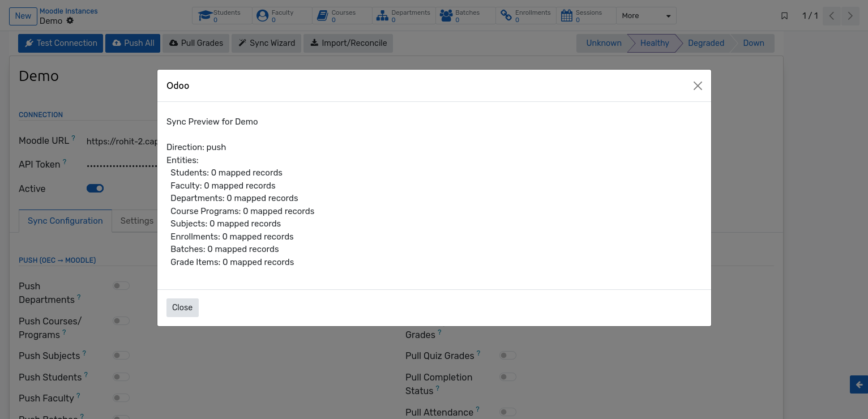Enable Pull Completion Status toggle
Image resolution: width=868 pixels, height=419 pixels.
pos(508,377)
